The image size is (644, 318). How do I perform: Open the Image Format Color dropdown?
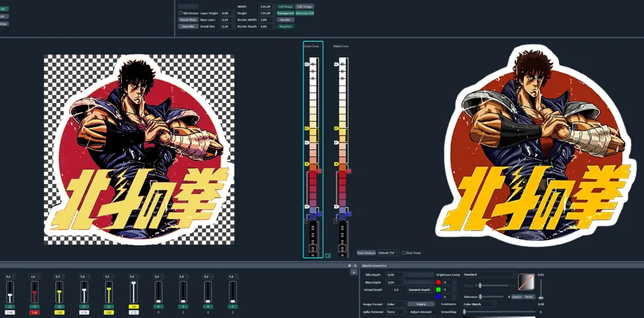395,304
